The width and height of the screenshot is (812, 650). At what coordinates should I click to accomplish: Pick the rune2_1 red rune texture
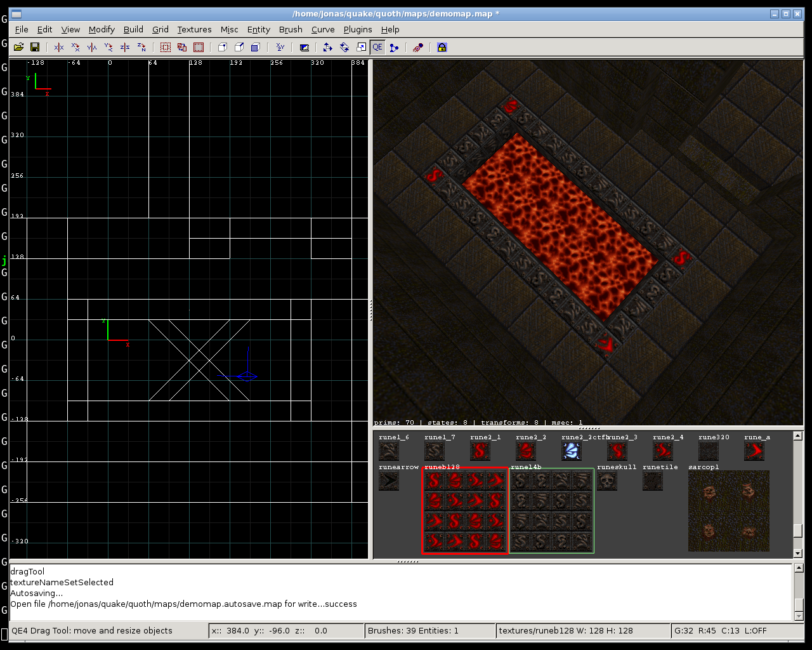(480, 451)
